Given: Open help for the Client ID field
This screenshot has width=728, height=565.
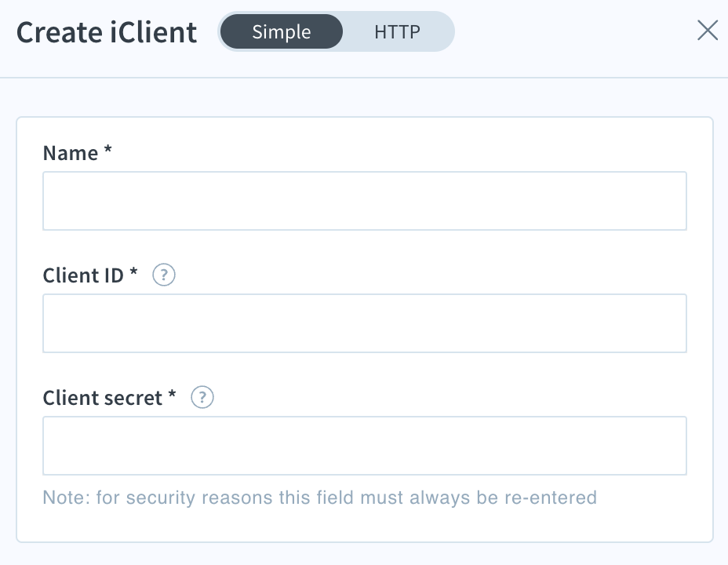Looking at the screenshot, I should (164, 275).
